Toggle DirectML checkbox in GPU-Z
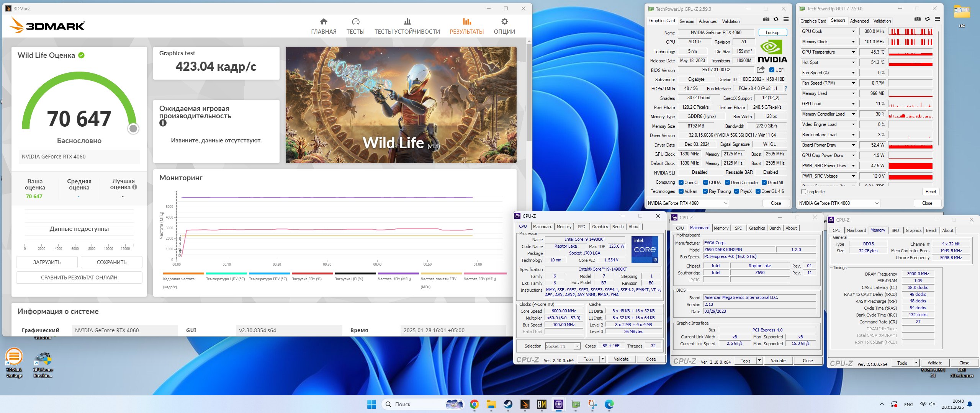Image resolution: width=980 pixels, height=413 pixels. [x=764, y=183]
